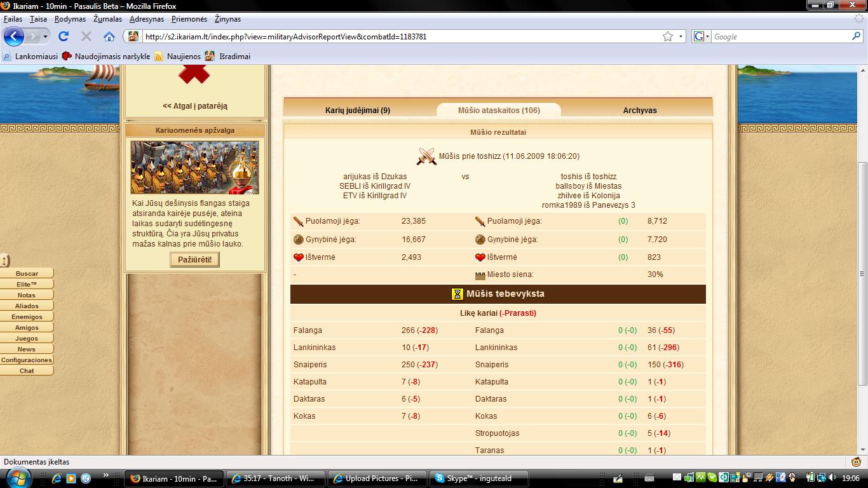Open the Failas menu

(x=13, y=19)
